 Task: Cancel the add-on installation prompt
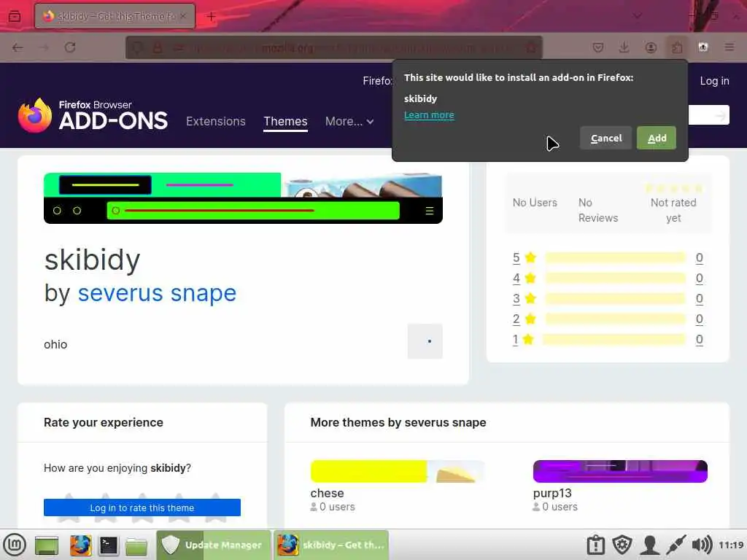(x=605, y=138)
